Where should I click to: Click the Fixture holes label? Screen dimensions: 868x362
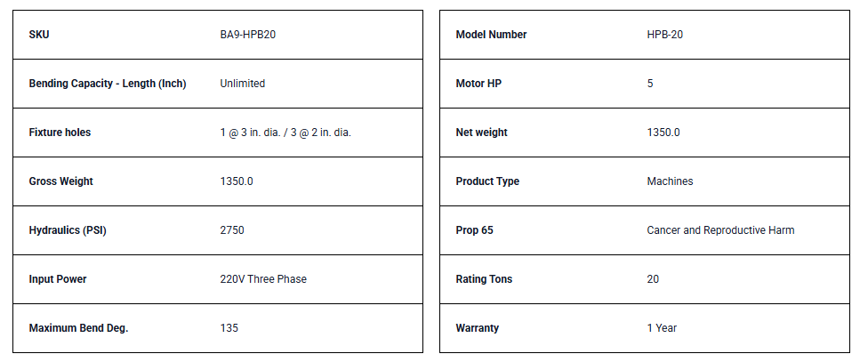coord(60,133)
